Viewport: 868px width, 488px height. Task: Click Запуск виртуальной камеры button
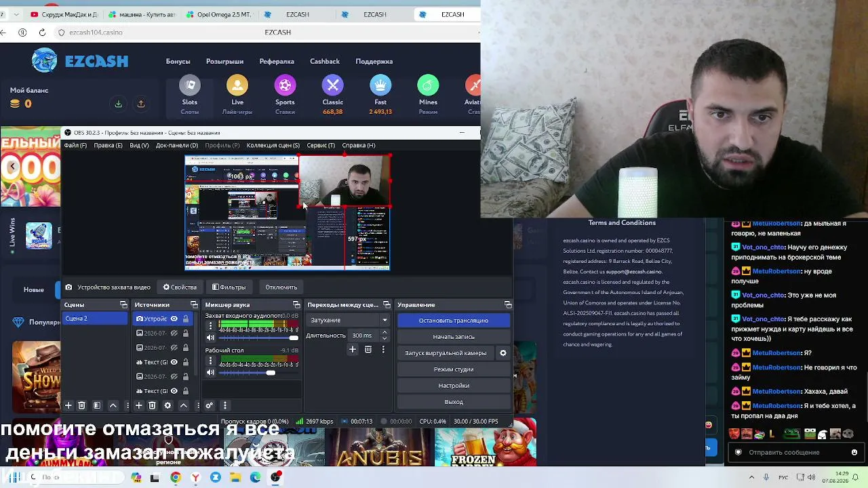[x=446, y=353]
